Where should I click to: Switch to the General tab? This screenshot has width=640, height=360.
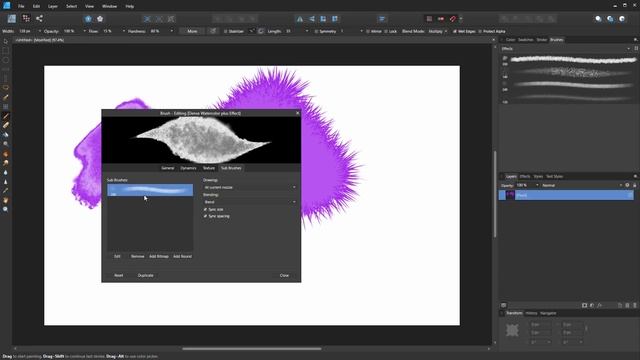167,168
